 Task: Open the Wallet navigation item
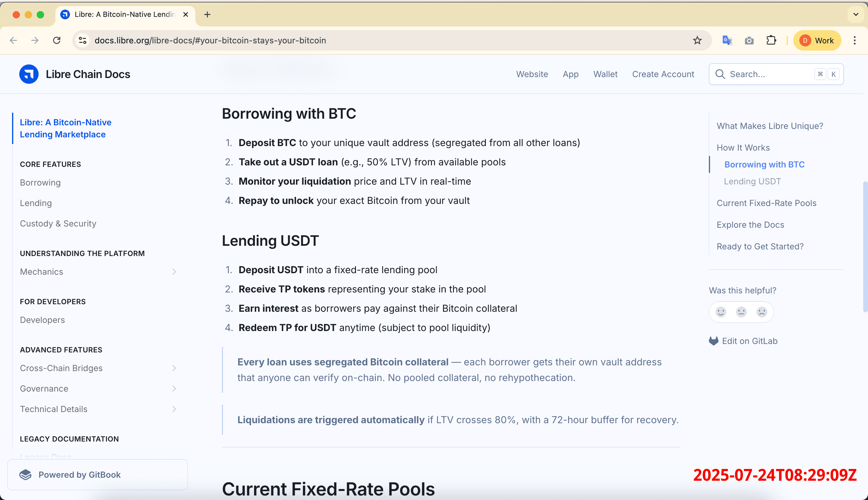pyautogui.click(x=605, y=74)
